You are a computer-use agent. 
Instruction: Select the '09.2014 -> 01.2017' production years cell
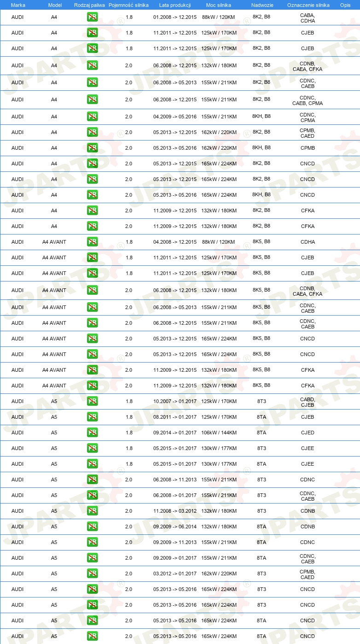pyautogui.click(x=175, y=433)
